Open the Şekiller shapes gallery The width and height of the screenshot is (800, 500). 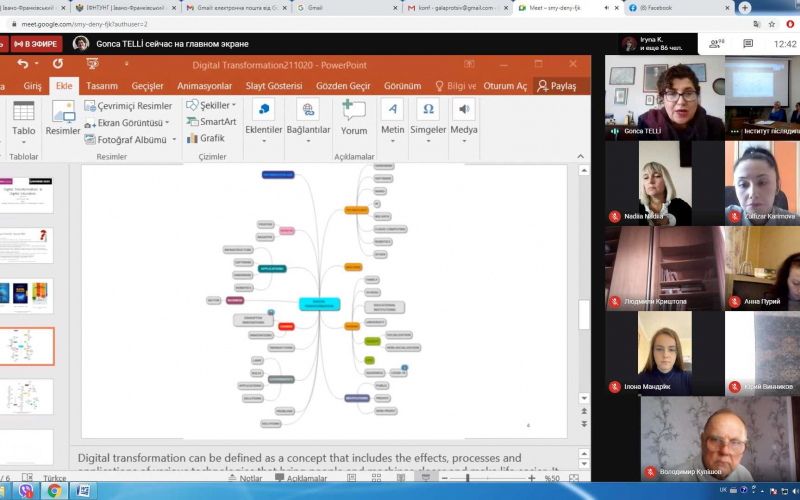[x=211, y=105]
